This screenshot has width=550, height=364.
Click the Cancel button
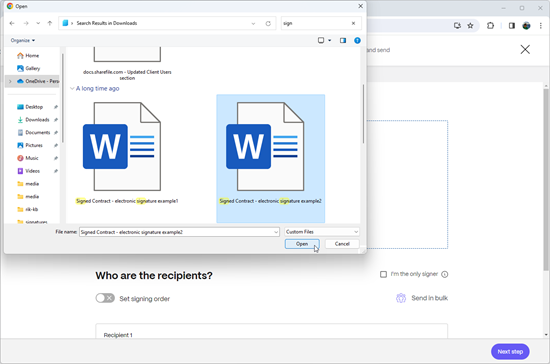[x=342, y=244]
